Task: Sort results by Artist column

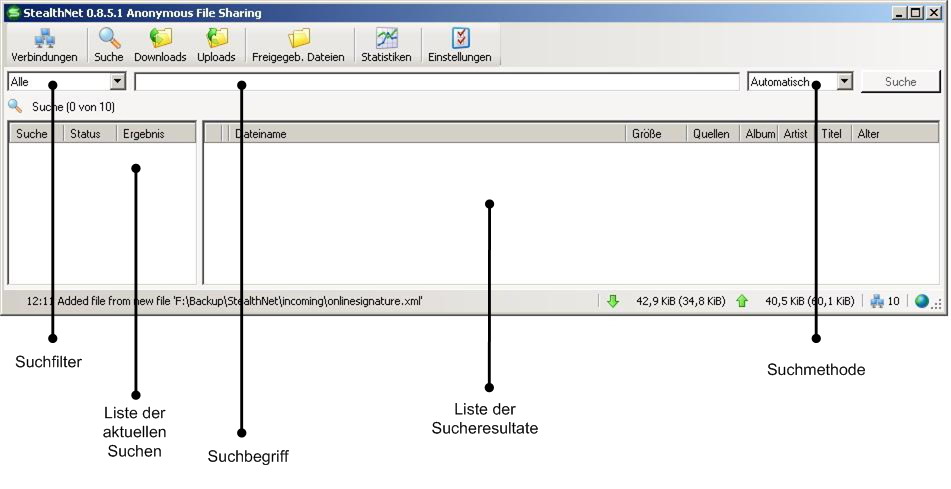Action: click(796, 134)
